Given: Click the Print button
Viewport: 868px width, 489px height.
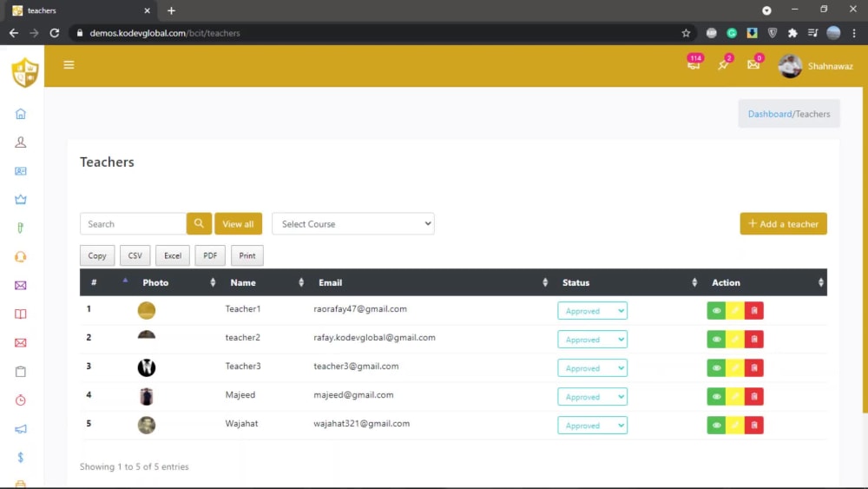Looking at the screenshot, I should click(247, 256).
